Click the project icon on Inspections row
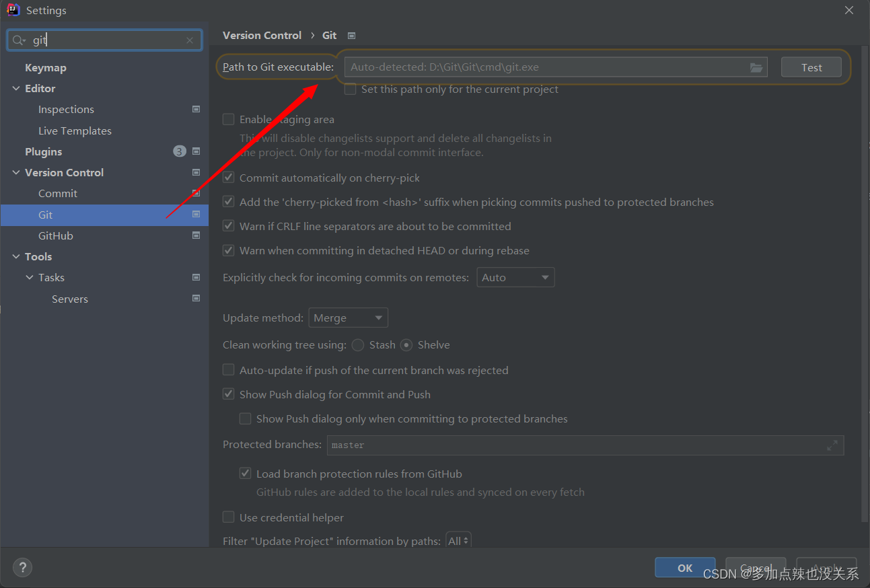 pyautogui.click(x=196, y=109)
